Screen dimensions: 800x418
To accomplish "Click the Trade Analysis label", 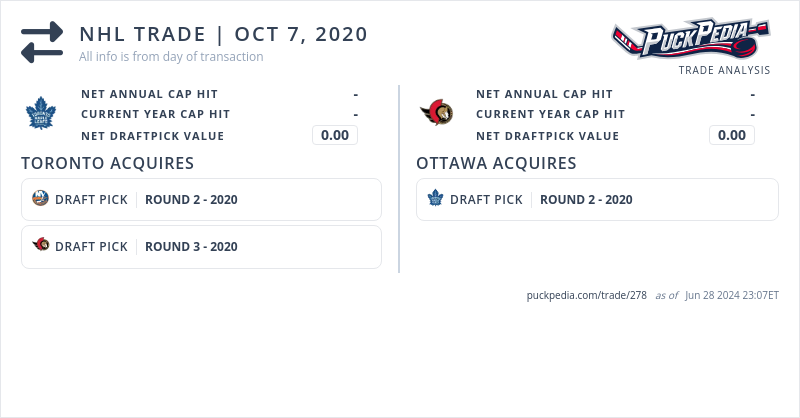I will click(x=724, y=70).
